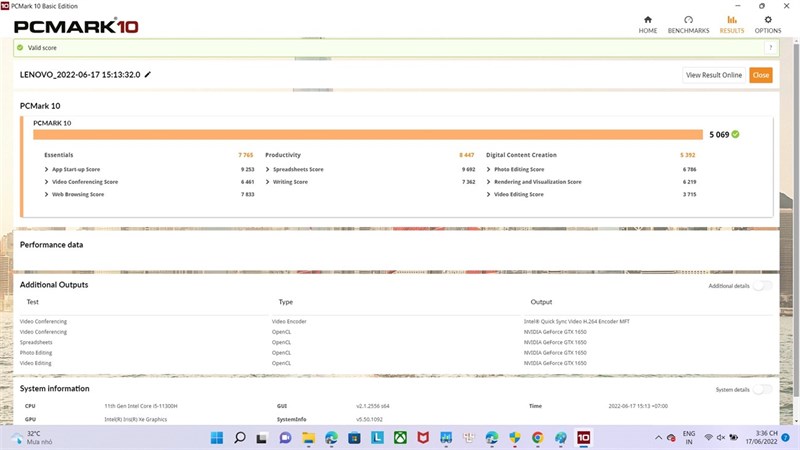Click the CPU value 11th Gen Intel Core i5-11300H
Viewport: 800px width, 450px height.
click(x=141, y=406)
